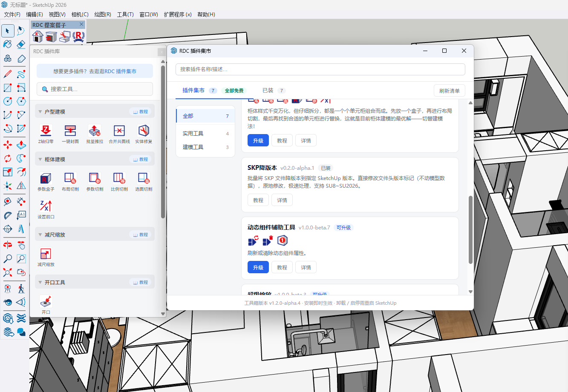The height and width of the screenshot is (392, 568).
Task: Choose the Flip tool
Action: (21, 186)
